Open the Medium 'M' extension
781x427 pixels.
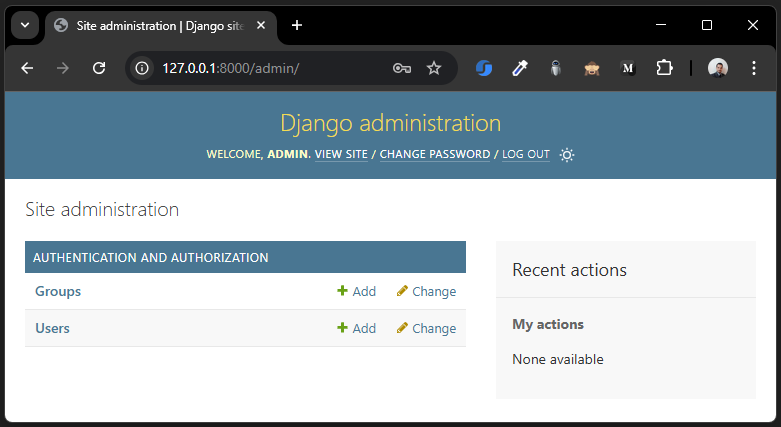(628, 68)
